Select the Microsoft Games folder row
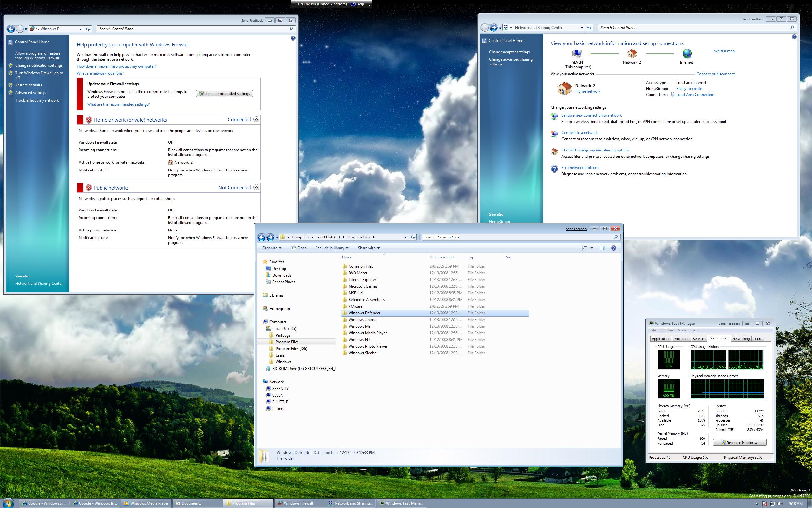Screen dimensions: 812x508 435,286
